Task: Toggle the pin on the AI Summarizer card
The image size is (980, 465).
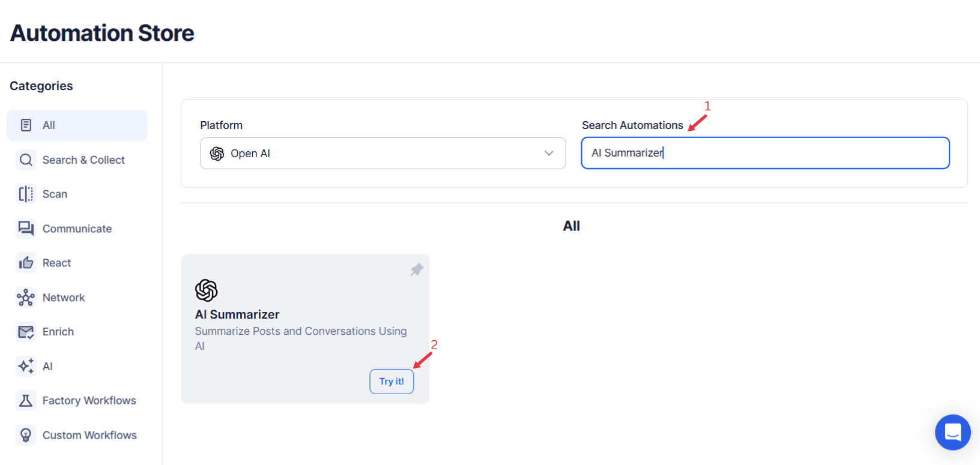Action: pyautogui.click(x=417, y=269)
